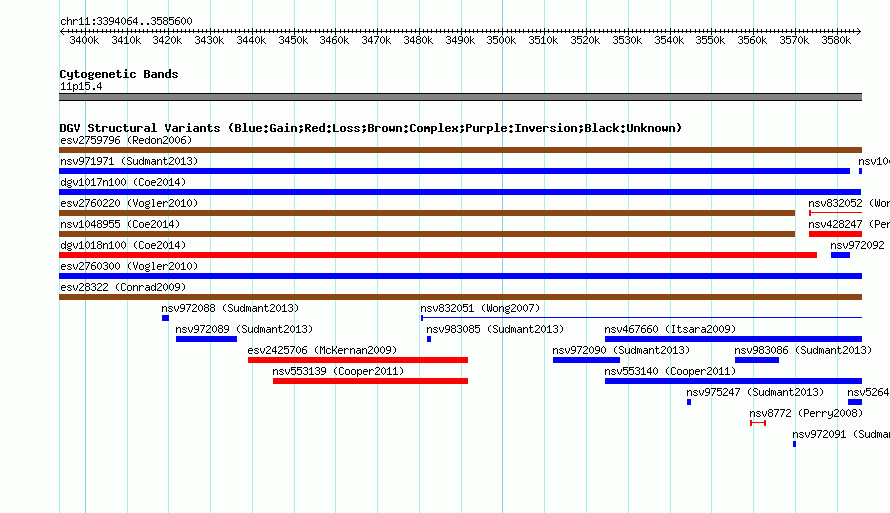Click the DGV Structural Variants track title
Image resolution: width=890 pixels, height=513 pixels.
point(370,128)
